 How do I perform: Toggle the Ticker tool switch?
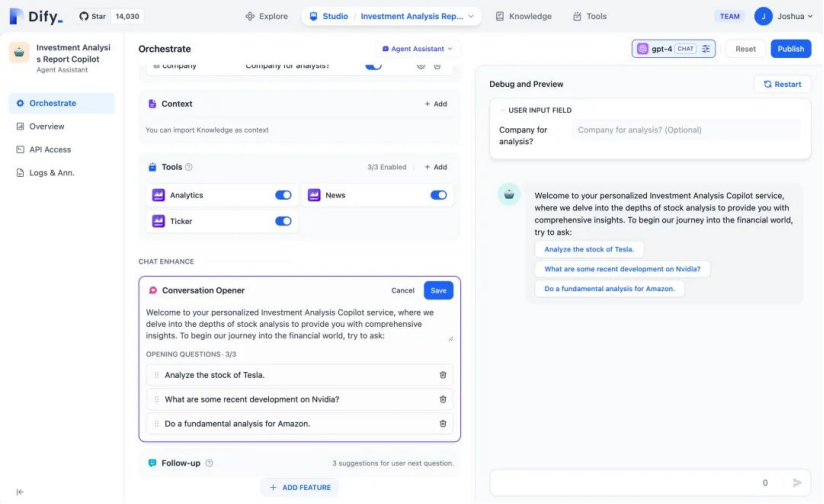(x=283, y=221)
